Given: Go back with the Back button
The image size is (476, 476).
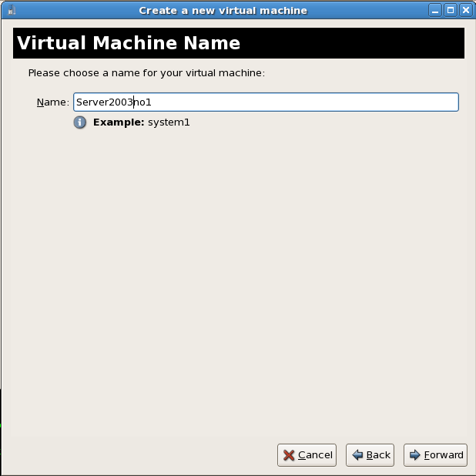Looking at the screenshot, I should point(370,454).
